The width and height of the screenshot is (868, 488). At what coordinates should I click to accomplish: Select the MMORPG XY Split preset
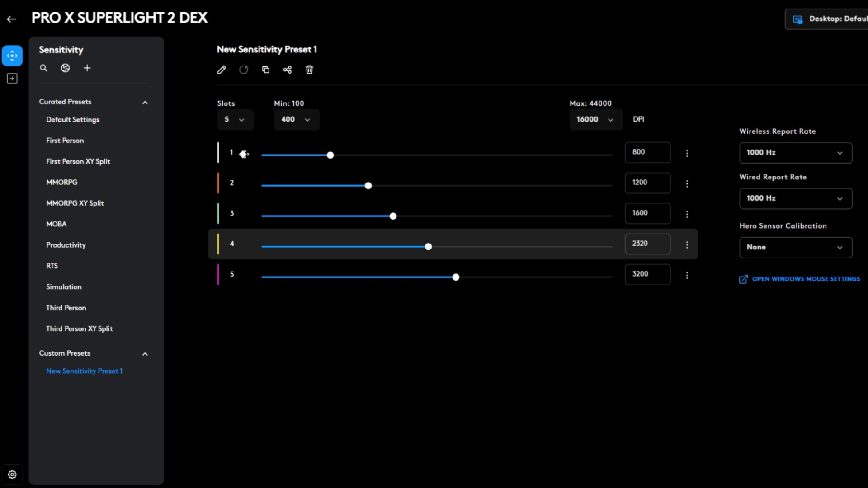click(x=75, y=203)
